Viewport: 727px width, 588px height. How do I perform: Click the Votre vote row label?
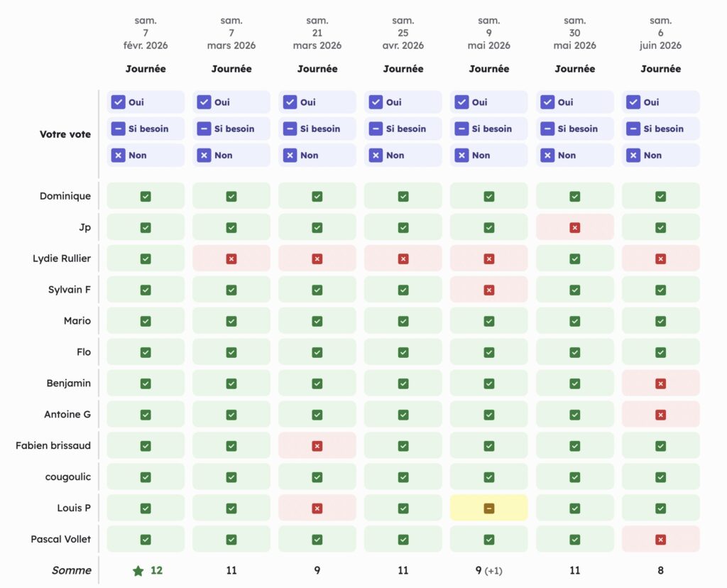(65, 134)
